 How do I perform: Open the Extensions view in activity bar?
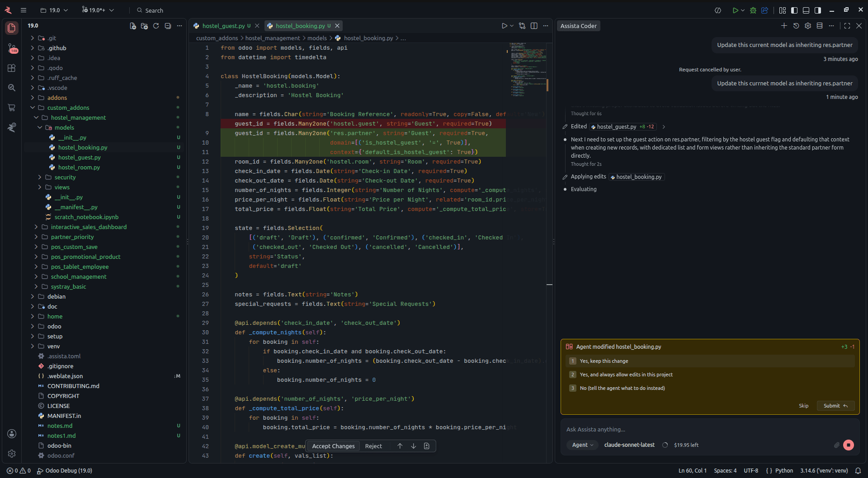click(x=12, y=68)
